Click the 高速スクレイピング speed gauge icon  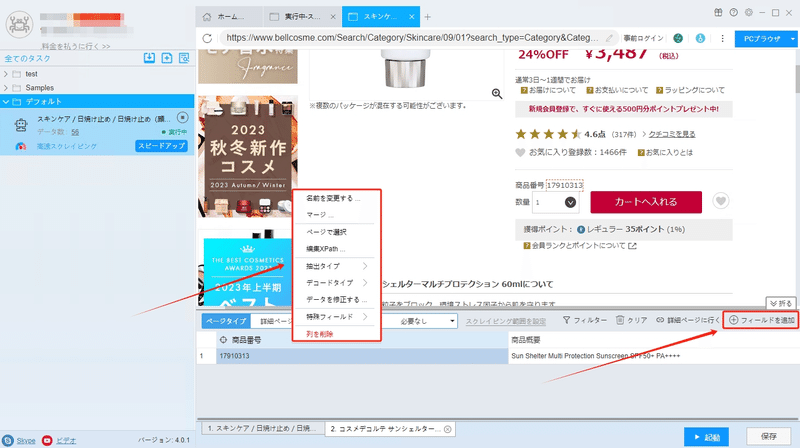tap(21, 146)
